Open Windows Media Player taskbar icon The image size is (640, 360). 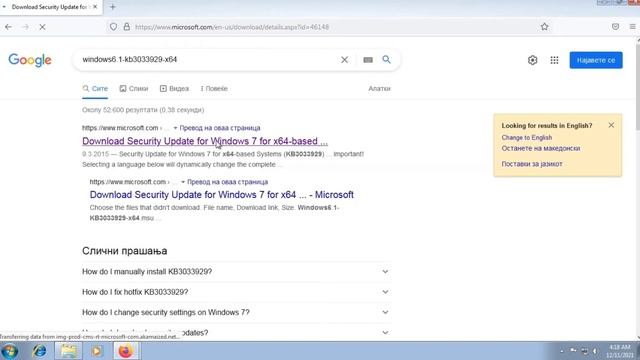point(97,351)
